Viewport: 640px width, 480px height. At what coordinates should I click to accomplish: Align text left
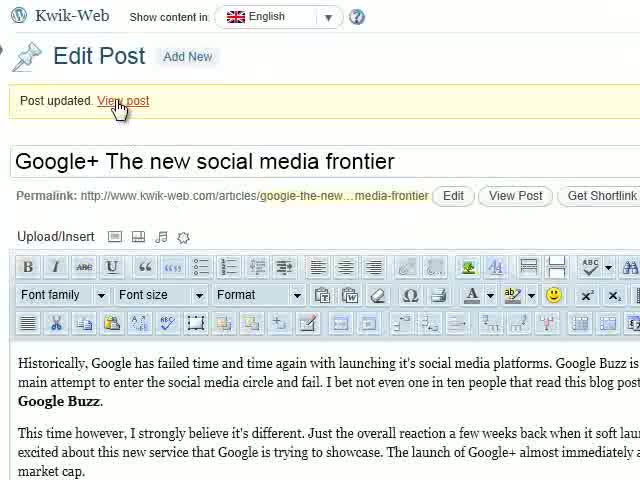click(318, 267)
